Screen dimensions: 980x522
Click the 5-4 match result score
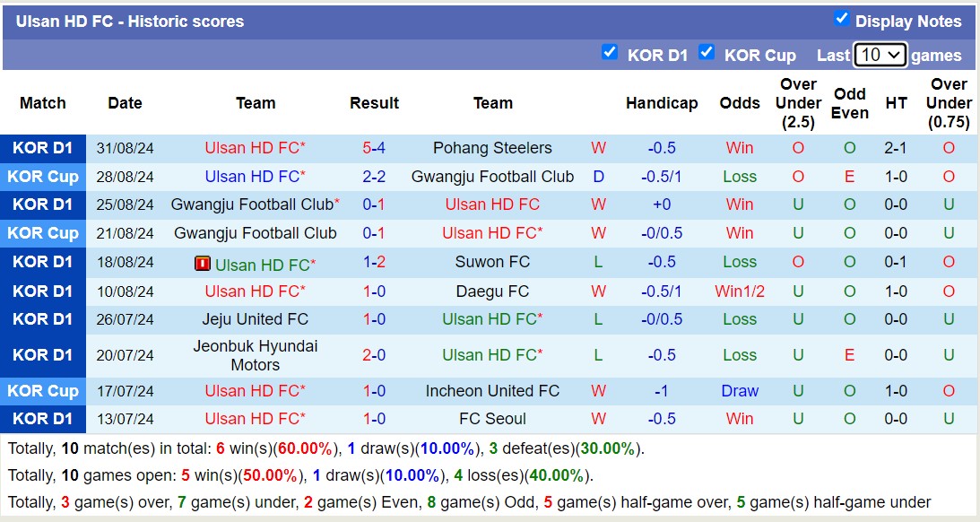pos(374,148)
